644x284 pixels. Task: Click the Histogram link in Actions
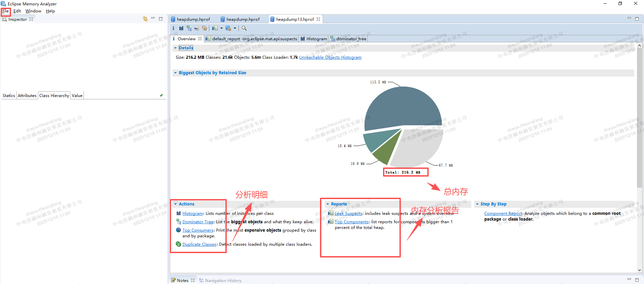pyautogui.click(x=193, y=214)
